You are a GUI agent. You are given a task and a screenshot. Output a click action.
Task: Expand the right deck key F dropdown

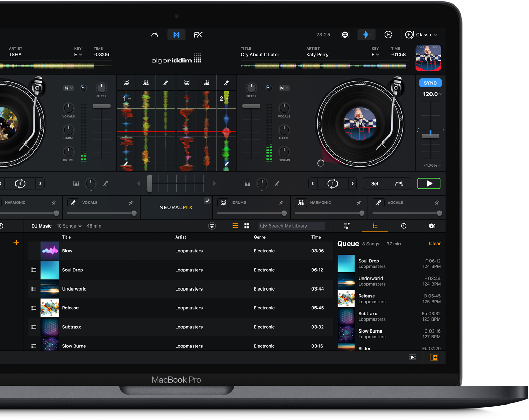[x=375, y=54]
